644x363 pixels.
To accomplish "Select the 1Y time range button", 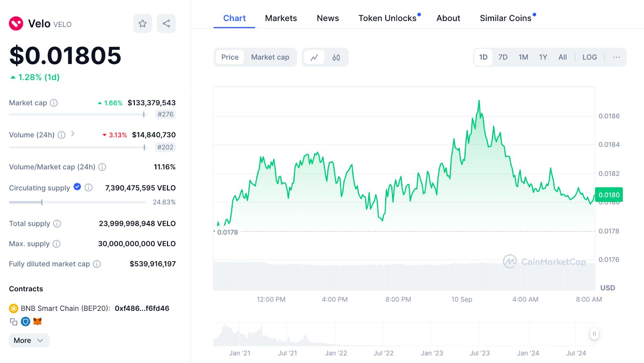I will click(543, 57).
